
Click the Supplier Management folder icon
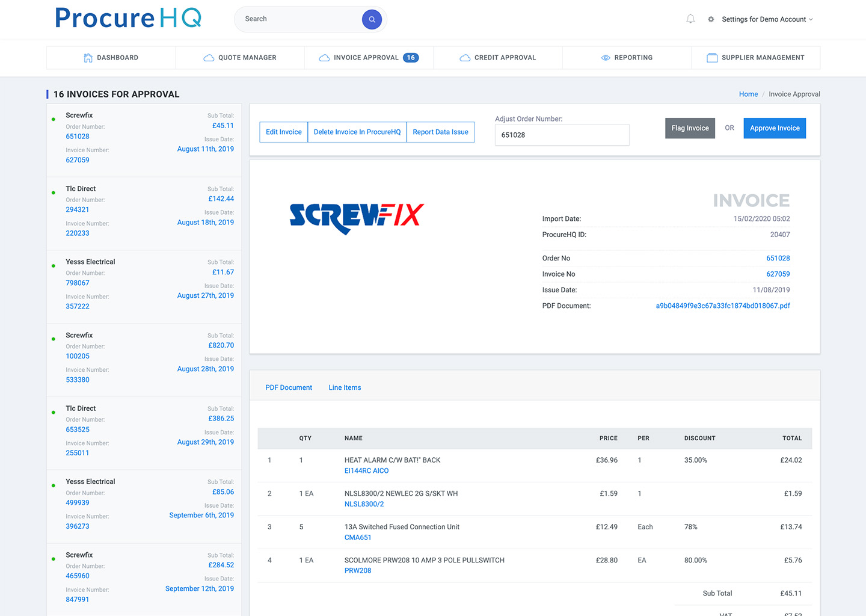point(712,58)
